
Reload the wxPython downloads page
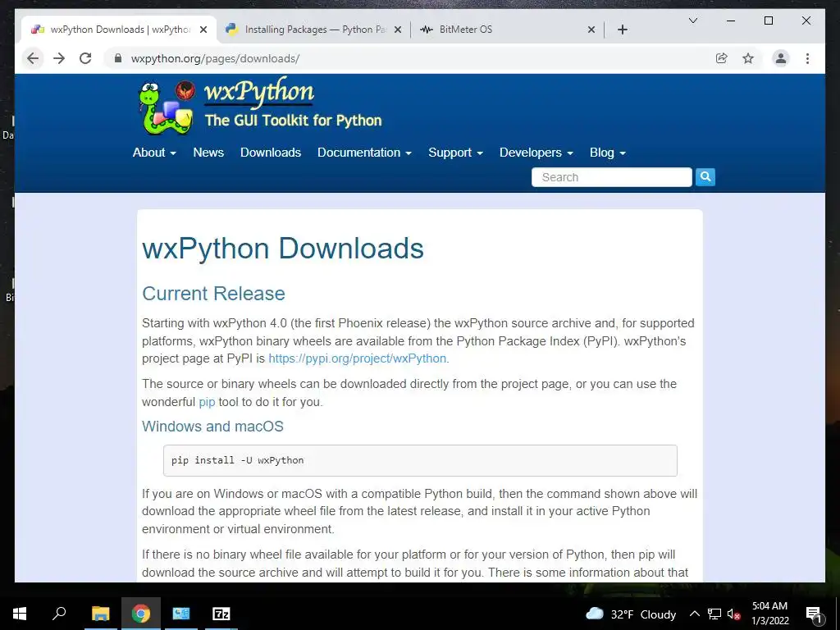[85, 58]
